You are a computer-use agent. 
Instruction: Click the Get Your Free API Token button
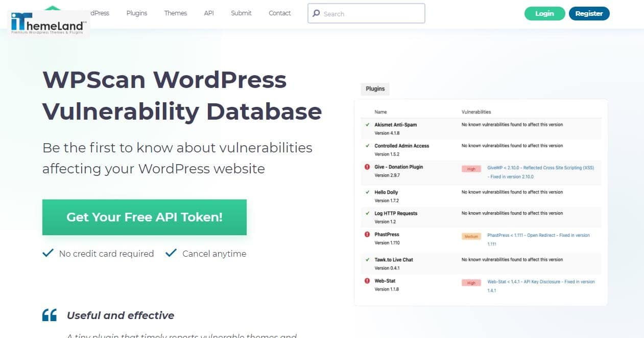click(144, 217)
